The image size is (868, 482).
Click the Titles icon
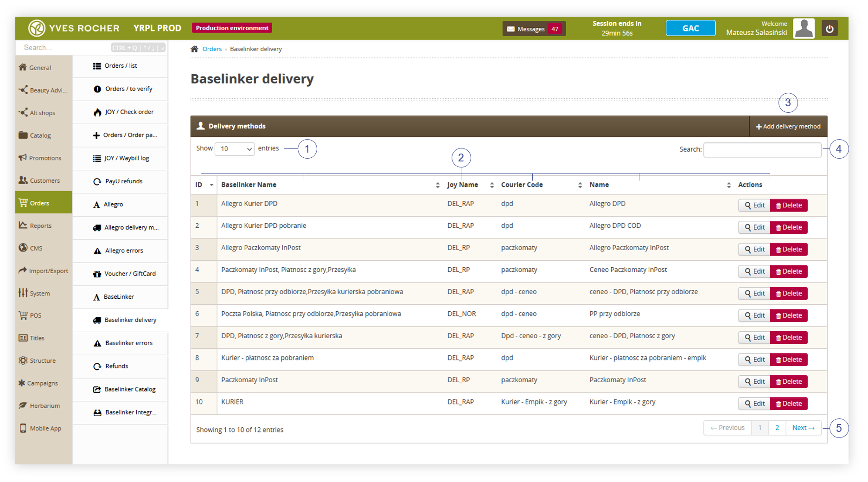23,338
